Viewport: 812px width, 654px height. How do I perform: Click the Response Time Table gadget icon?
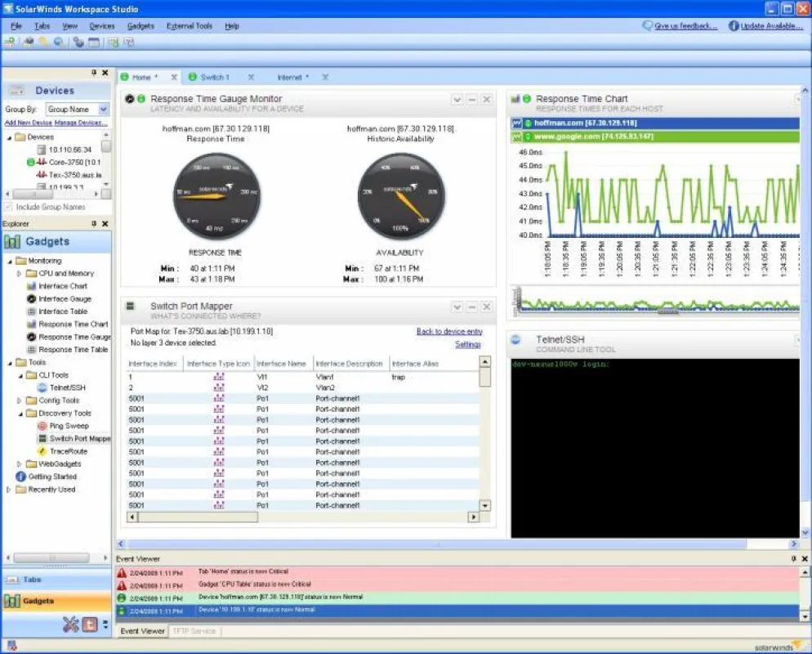[x=31, y=350]
